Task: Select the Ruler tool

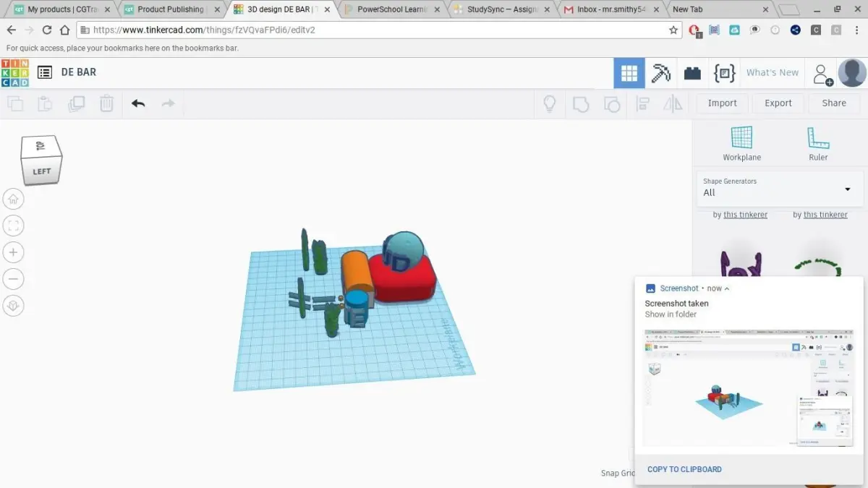Action: (x=818, y=143)
